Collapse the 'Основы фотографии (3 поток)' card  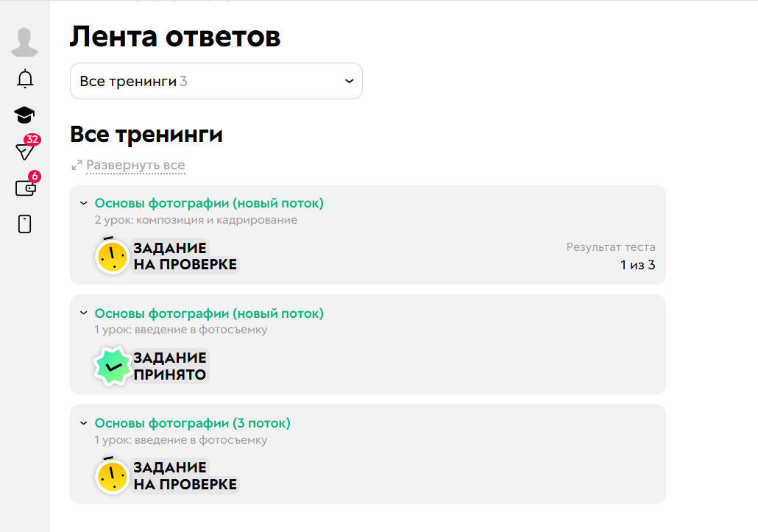click(82, 423)
